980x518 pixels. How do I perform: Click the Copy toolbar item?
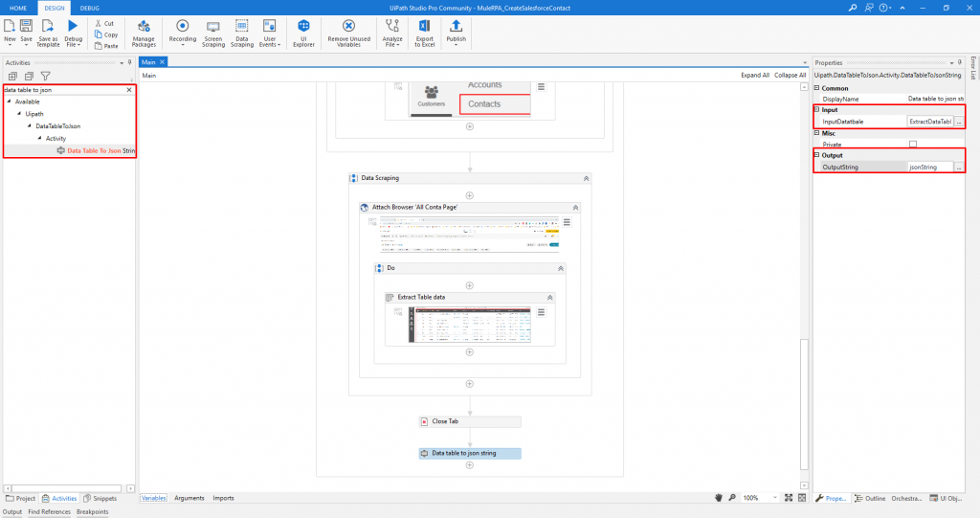[x=106, y=34]
